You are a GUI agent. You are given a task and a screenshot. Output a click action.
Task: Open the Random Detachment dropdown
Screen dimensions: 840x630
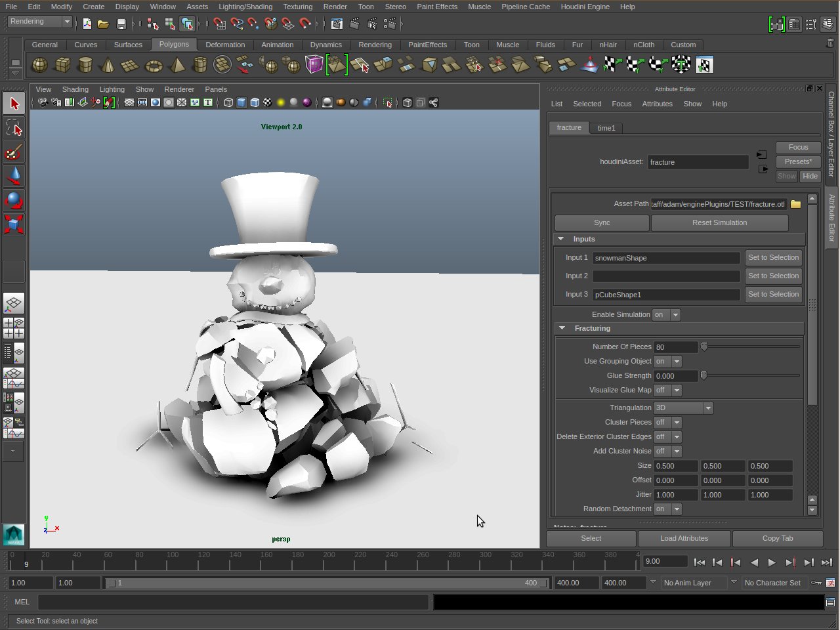[668, 509]
